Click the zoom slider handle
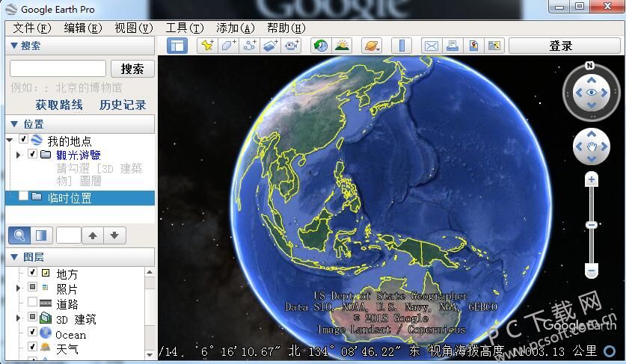Screen dimensions: 626x364 click(592, 225)
